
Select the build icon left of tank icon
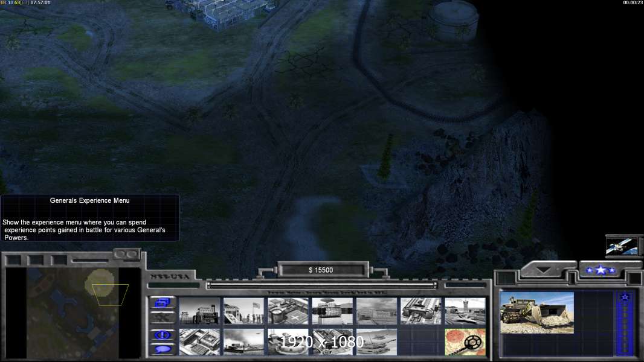tap(332, 342)
